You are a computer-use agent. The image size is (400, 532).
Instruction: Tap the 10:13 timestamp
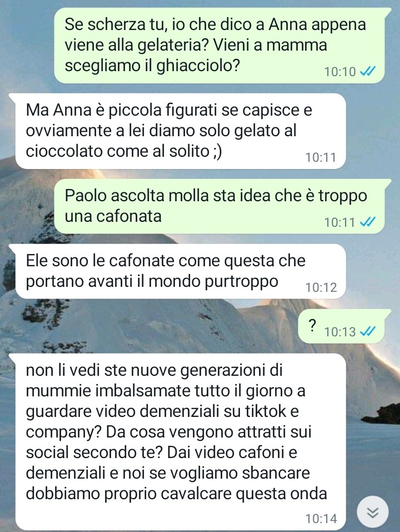[339, 331]
